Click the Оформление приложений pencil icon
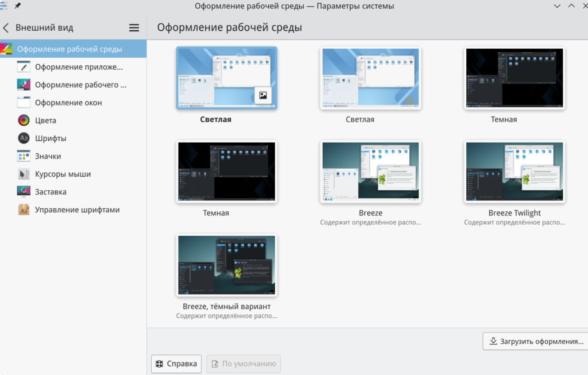 (24, 67)
